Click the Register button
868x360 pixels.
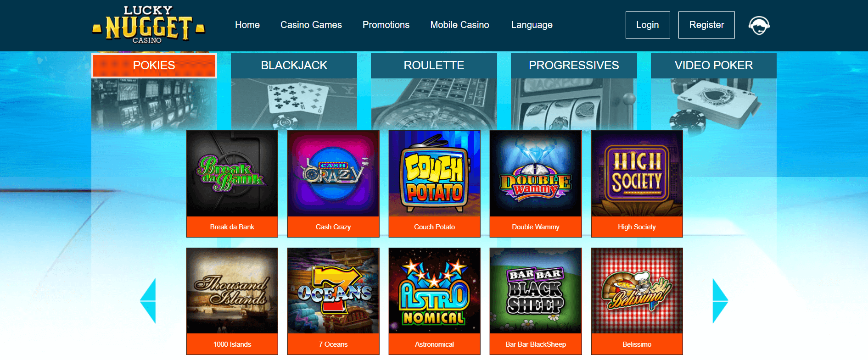pos(706,25)
